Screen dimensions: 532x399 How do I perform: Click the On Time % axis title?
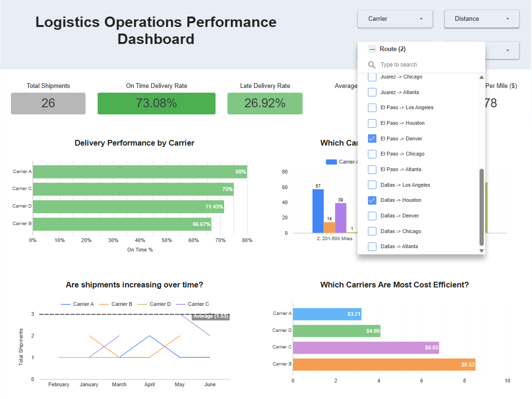140,250
